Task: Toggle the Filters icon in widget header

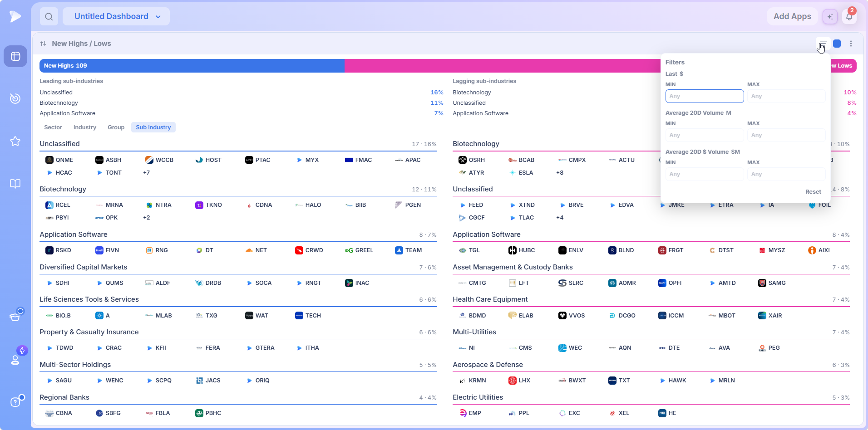Action: 823,44
